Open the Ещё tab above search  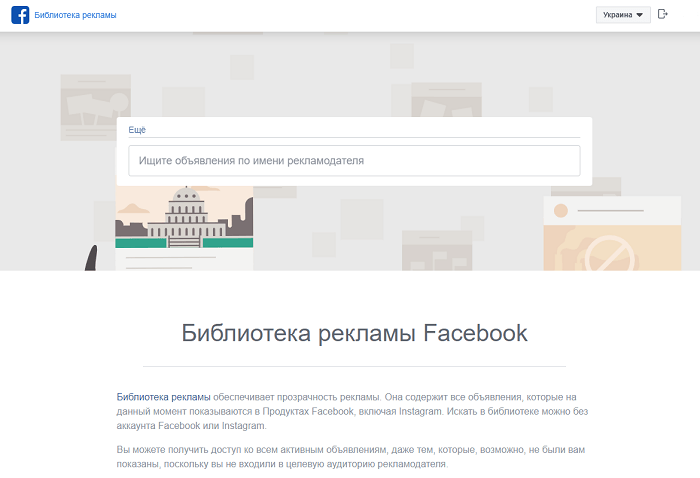coord(137,130)
